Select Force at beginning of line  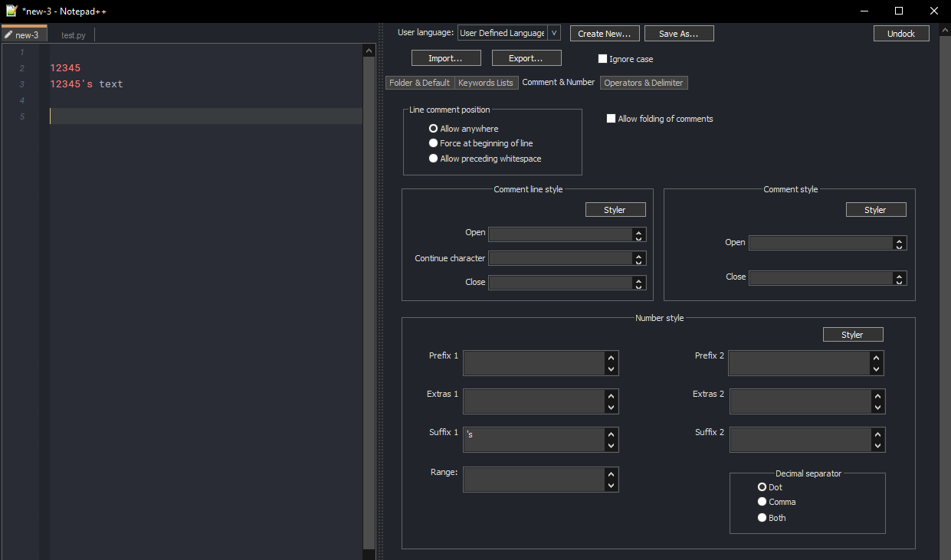pyautogui.click(x=433, y=143)
